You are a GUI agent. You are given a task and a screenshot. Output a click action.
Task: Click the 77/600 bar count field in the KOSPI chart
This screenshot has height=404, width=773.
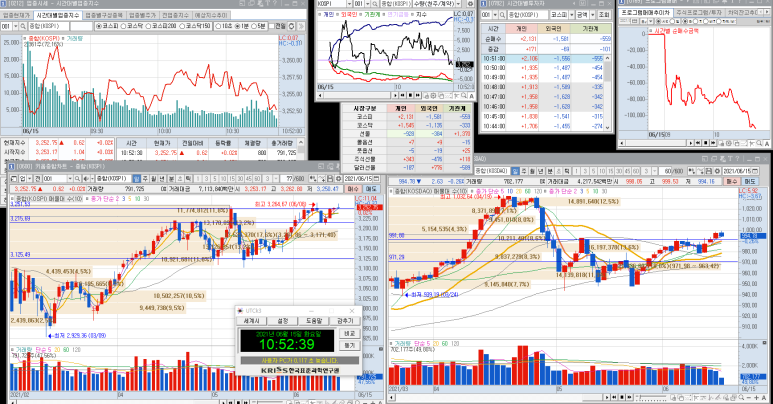[287, 179]
